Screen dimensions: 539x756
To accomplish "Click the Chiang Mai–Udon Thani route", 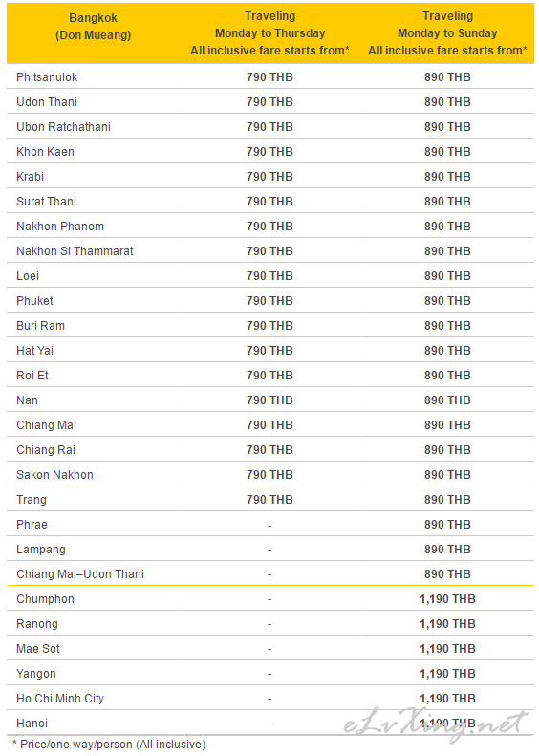I will click(x=80, y=574).
